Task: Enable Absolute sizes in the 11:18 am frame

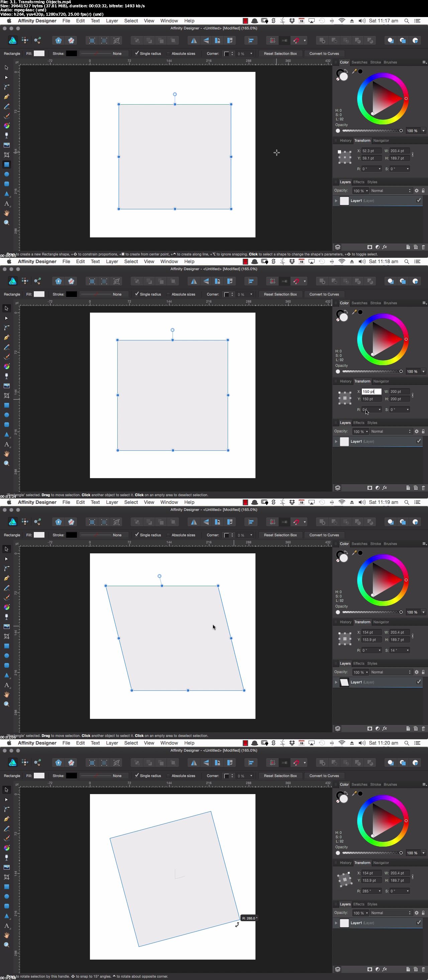Action: click(169, 295)
